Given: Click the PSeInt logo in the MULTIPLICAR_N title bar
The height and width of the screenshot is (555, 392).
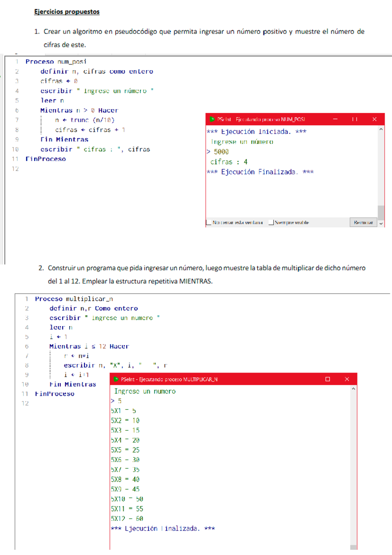Looking at the screenshot, I should tap(116, 379).
